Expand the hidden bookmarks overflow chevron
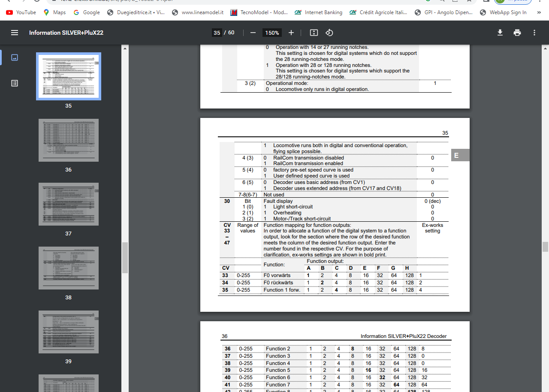Image resolution: width=549 pixels, height=392 pixels. click(539, 12)
